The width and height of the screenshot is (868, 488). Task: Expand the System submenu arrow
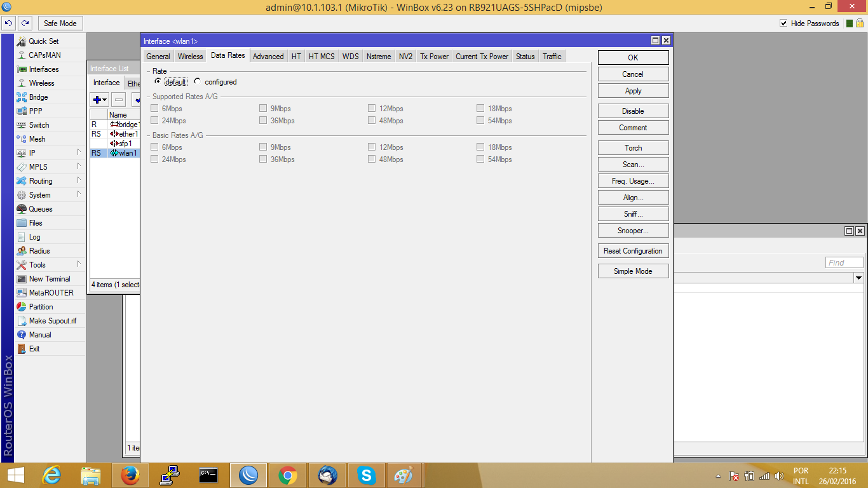79,194
